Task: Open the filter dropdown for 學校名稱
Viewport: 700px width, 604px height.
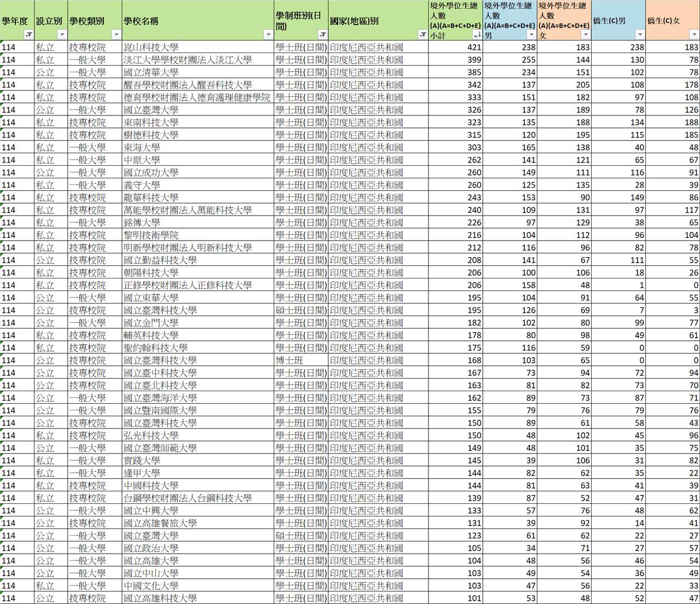Action: tap(268, 34)
